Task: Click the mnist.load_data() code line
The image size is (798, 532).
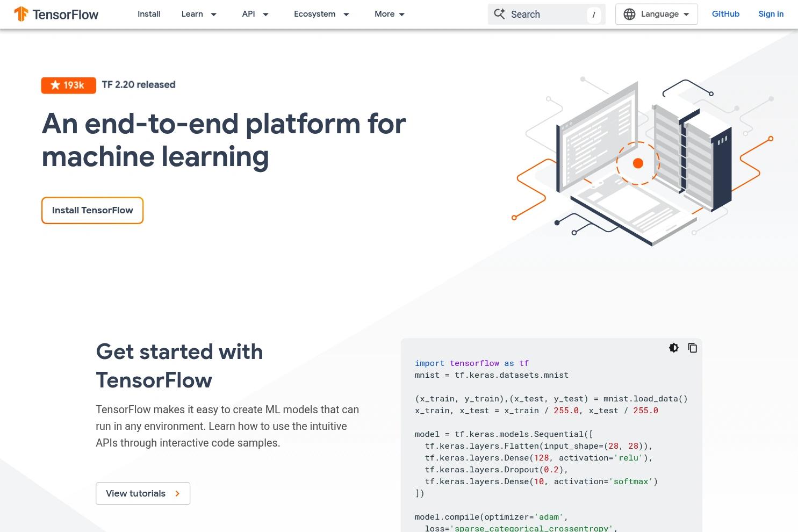Action: (x=551, y=399)
